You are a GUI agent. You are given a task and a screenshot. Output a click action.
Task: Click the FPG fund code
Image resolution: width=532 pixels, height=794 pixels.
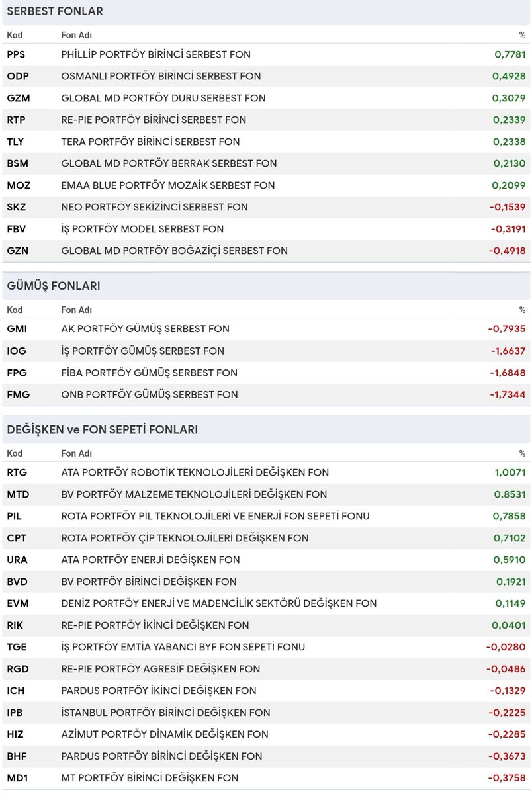tap(17, 373)
